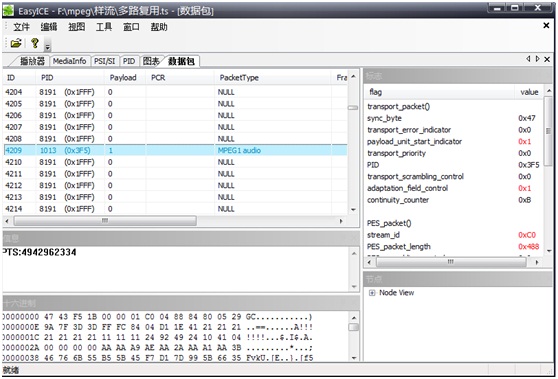Click the EasyICE application icon in title bar
The height and width of the screenshot is (379, 558).
9,10
